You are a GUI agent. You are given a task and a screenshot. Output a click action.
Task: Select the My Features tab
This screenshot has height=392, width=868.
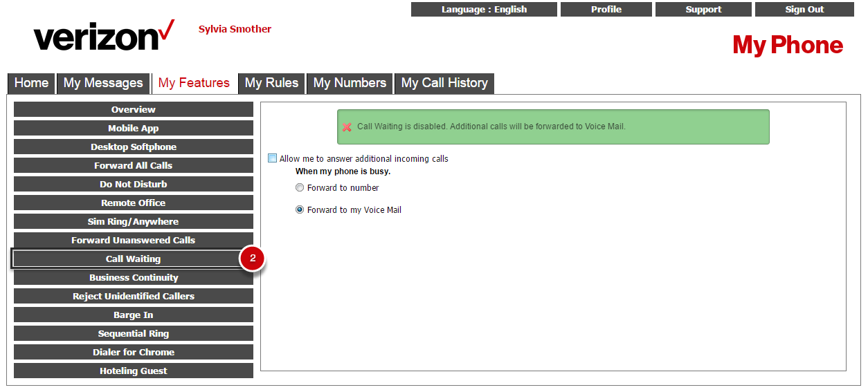(194, 83)
